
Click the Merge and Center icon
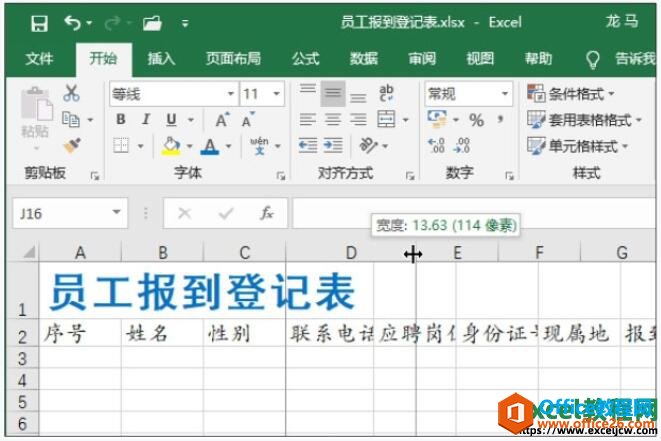tap(386, 119)
